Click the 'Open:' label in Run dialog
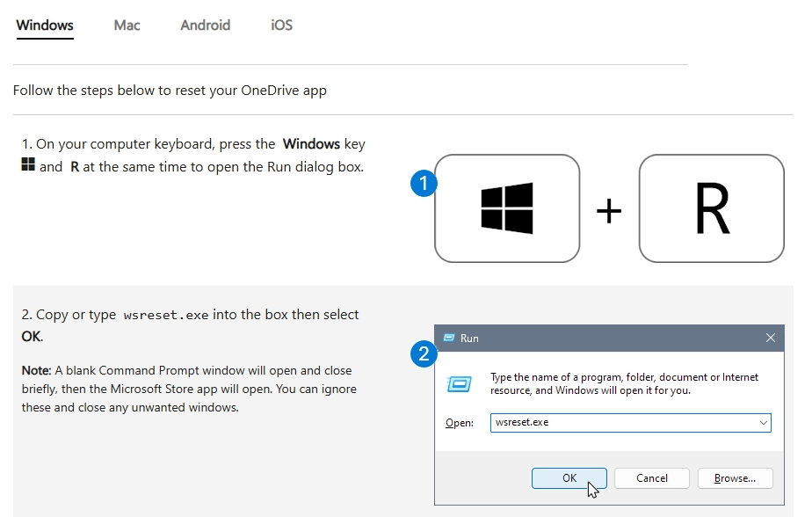Screen dimensions: 812x517 point(460,423)
